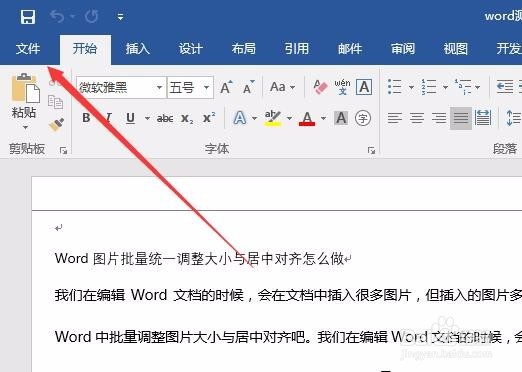Toggle superscript x² formatting
Image resolution: width=522 pixels, height=372 pixels.
[209, 117]
